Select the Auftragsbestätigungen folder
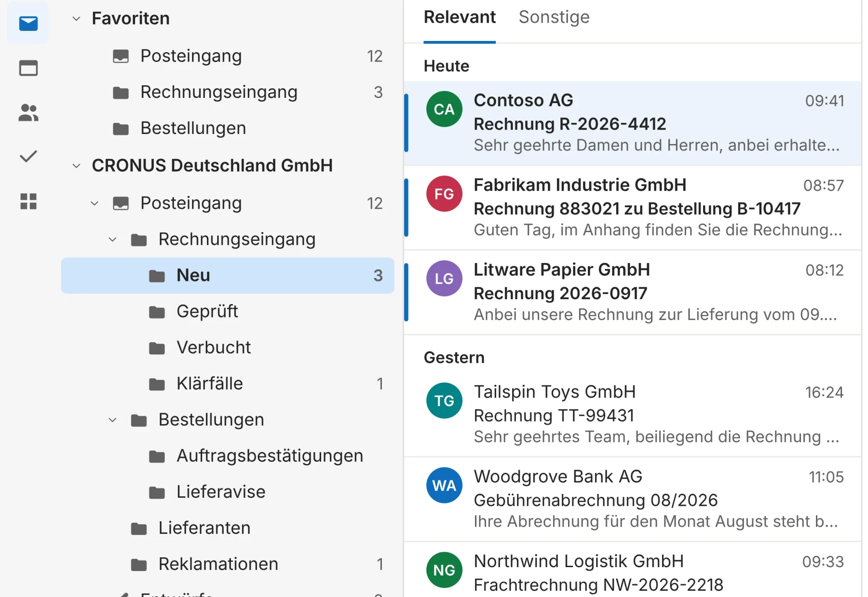Image resolution: width=868 pixels, height=597 pixels. pos(228,456)
